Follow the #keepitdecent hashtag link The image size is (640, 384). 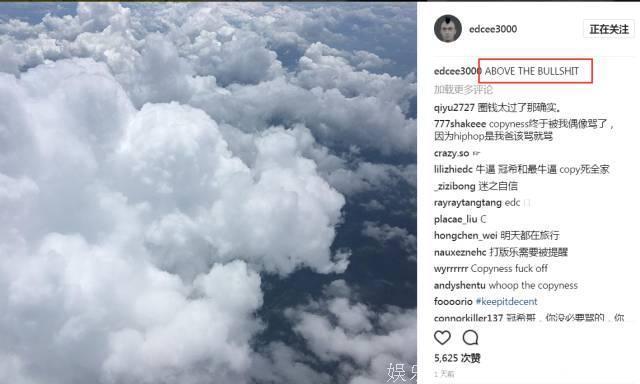click(507, 302)
